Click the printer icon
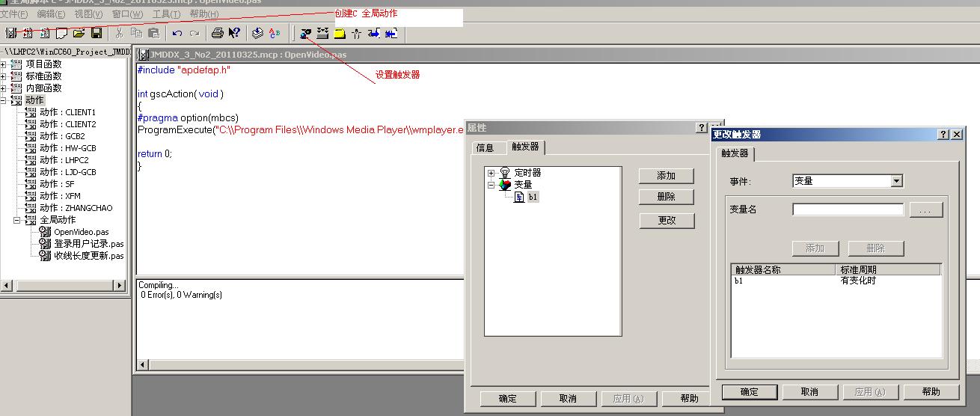The height and width of the screenshot is (416, 980). click(x=217, y=33)
